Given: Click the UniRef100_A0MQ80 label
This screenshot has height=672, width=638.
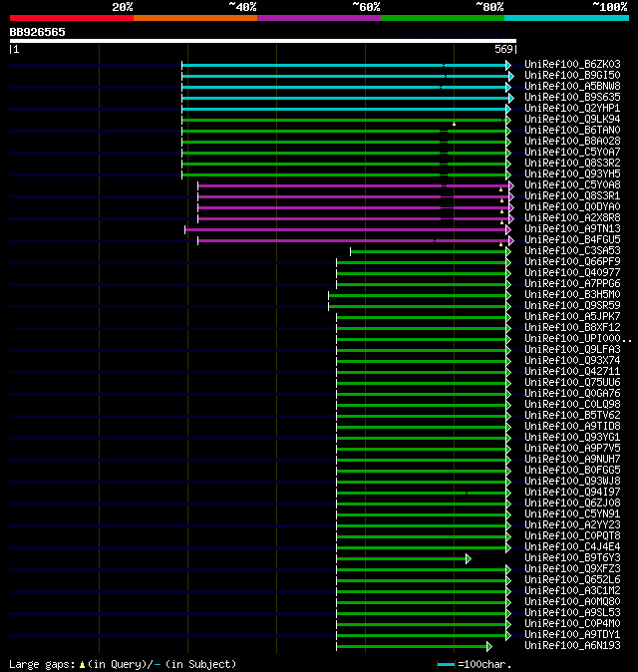Looking at the screenshot, I should (x=572, y=602).
